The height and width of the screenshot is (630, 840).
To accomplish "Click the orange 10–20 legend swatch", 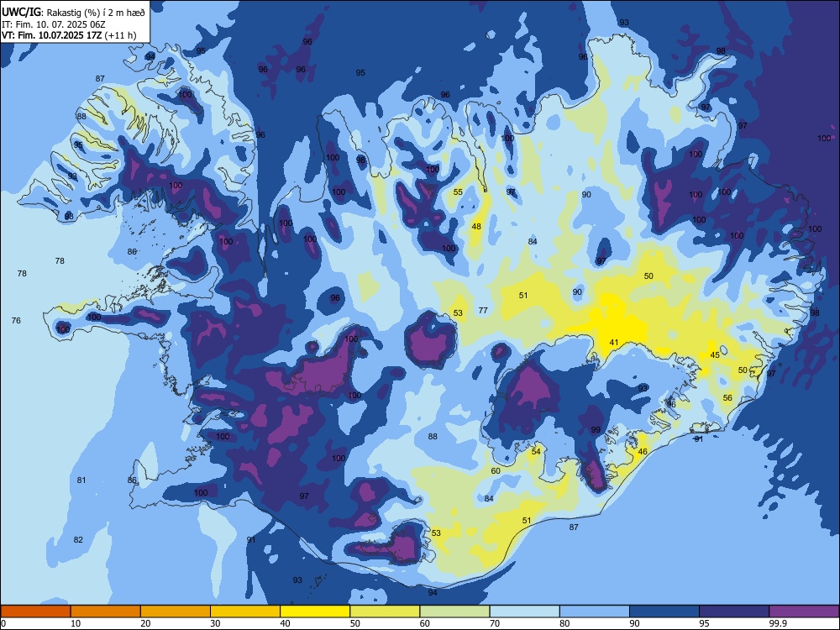I will 106,612.
